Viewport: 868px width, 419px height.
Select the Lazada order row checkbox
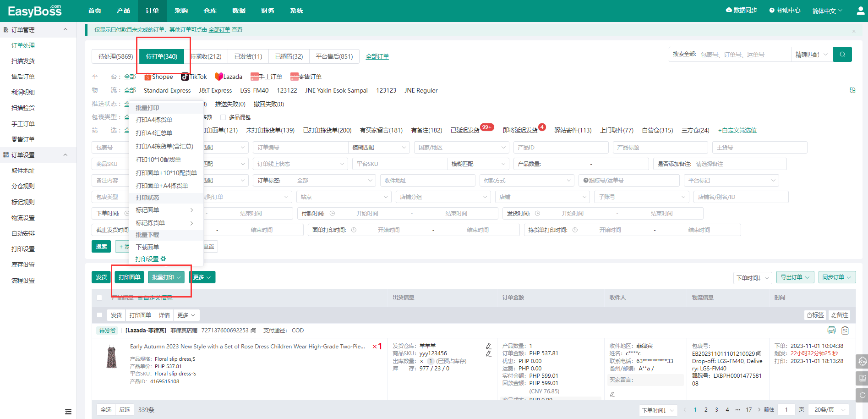pyautogui.click(x=99, y=315)
